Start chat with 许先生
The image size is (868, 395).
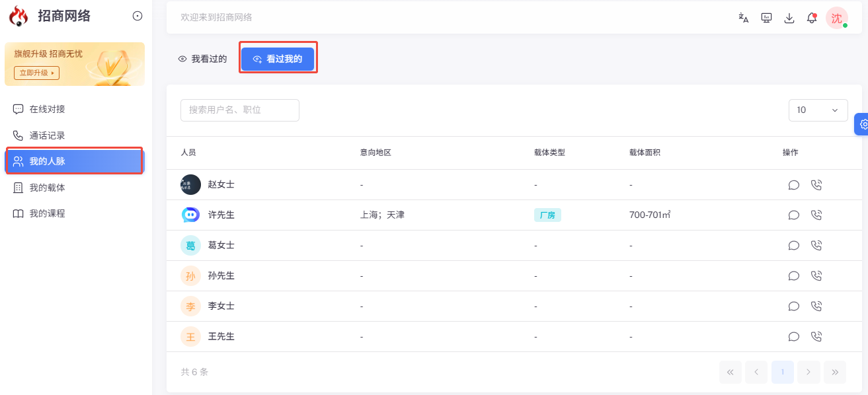coord(794,215)
